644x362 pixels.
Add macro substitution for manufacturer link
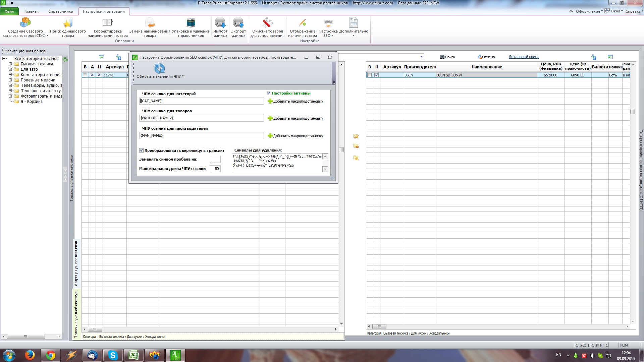tap(295, 136)
